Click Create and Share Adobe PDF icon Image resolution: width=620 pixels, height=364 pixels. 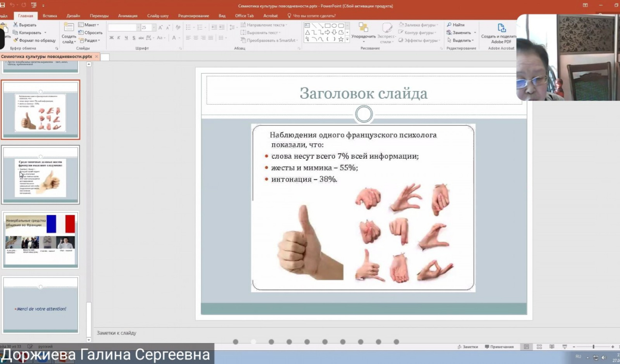point(501,29)
